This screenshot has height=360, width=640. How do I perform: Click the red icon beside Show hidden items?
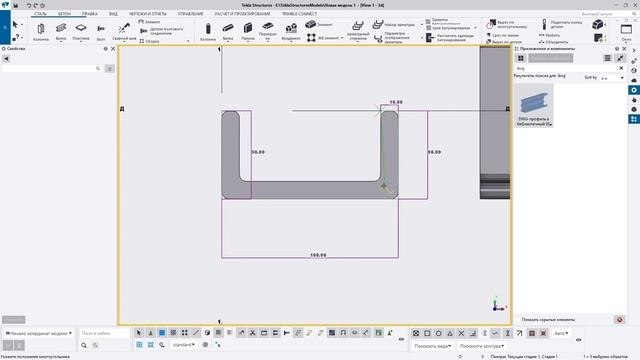[x=619, y=320]
